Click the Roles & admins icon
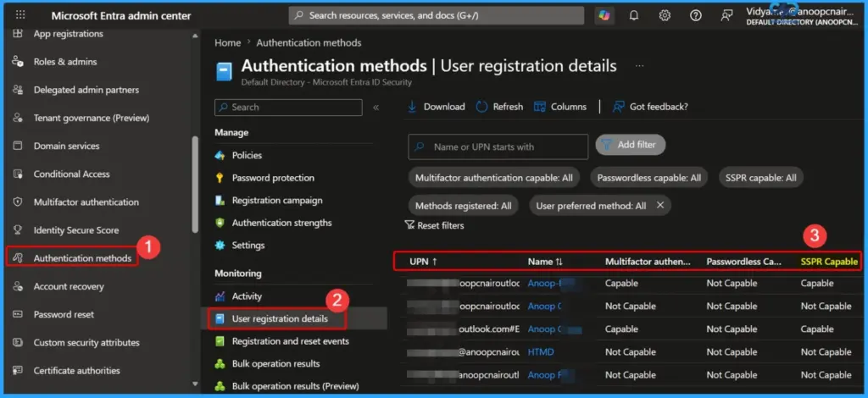868x398 pixels. pos(18,62)
